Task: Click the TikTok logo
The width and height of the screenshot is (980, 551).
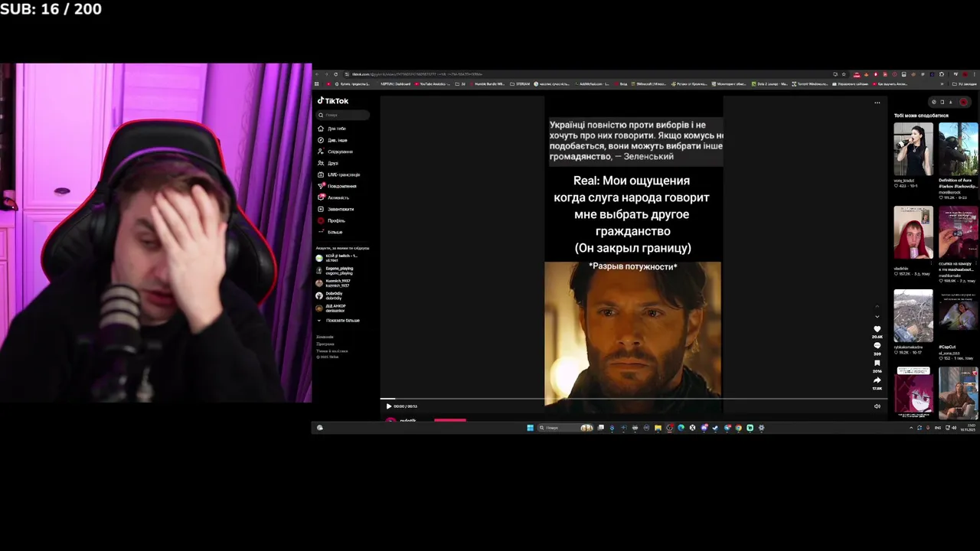Action: pyautogui.click(x=333, y=101)
